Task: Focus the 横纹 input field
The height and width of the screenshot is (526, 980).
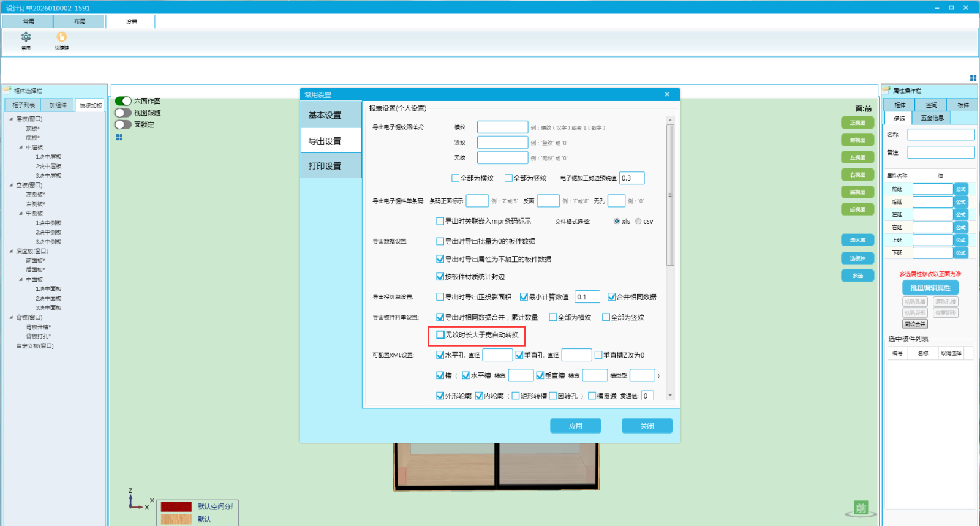Action: [502, 127]
